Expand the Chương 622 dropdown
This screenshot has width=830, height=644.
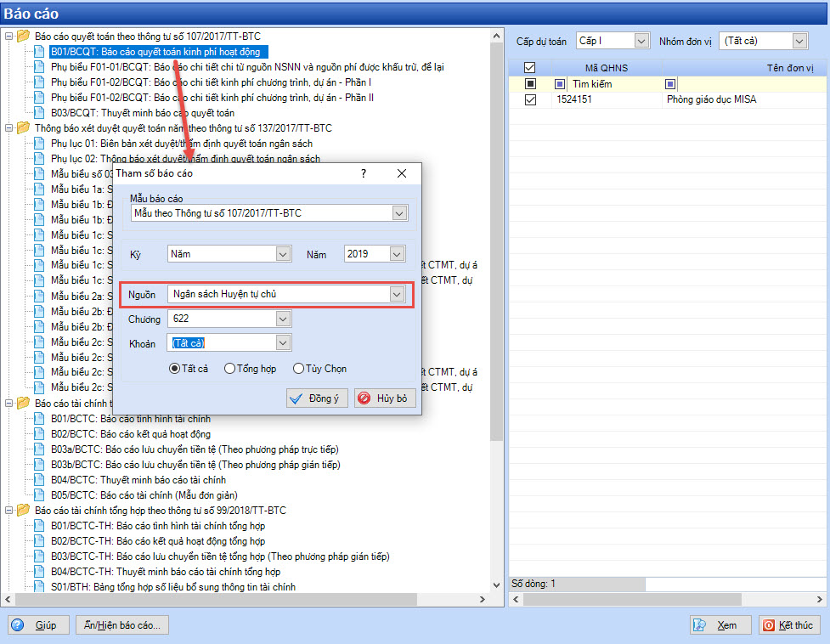(284, 319)
